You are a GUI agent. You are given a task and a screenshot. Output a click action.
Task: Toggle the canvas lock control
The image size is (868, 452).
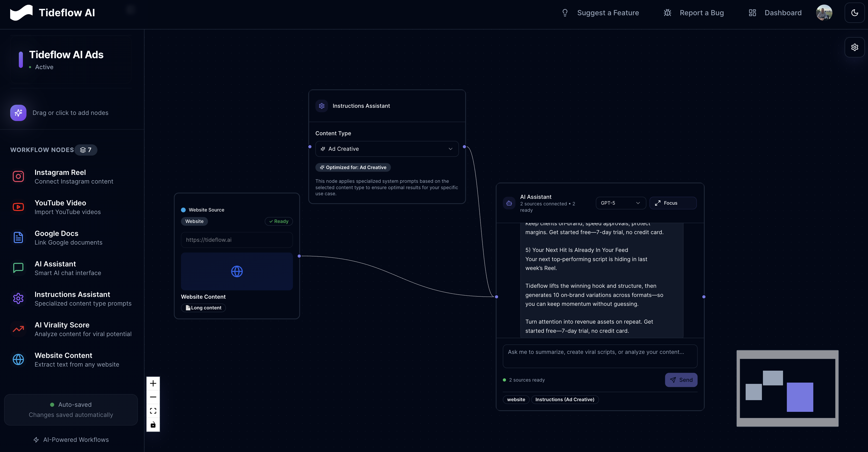[x=153, y=425]
